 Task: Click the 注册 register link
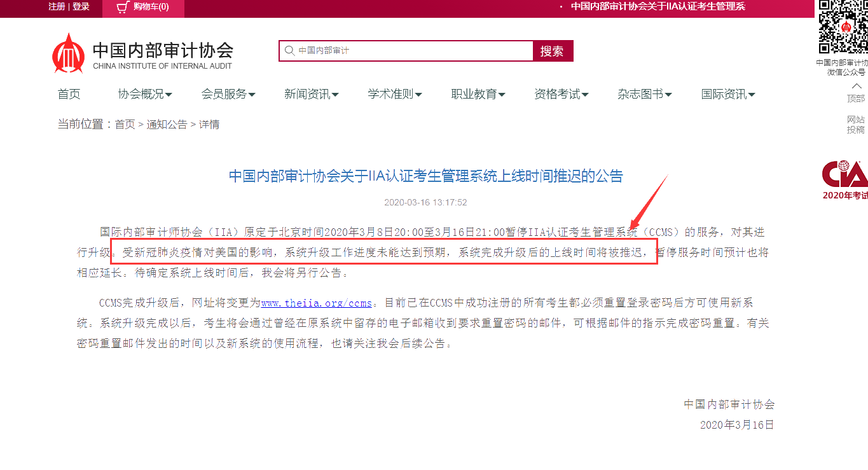[x=57, y=6]
